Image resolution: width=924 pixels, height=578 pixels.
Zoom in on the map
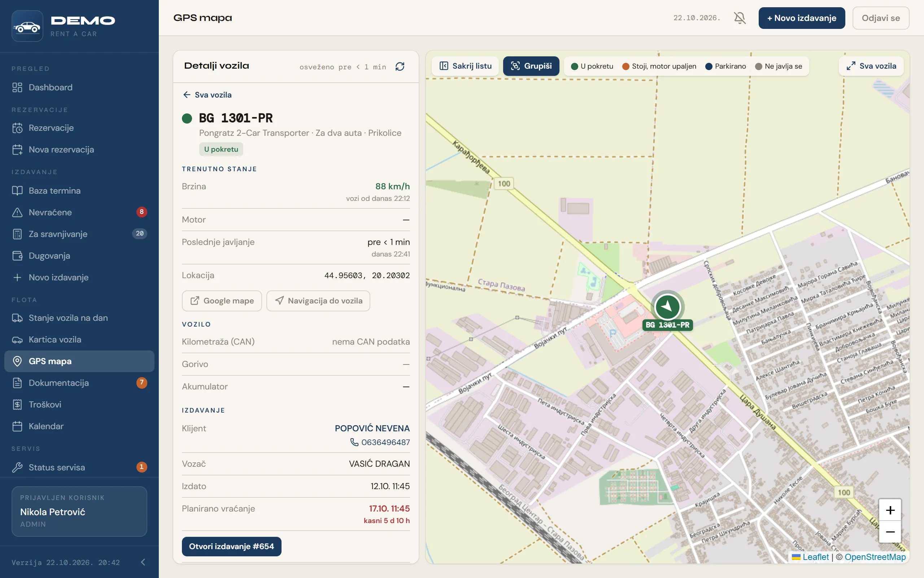890,510
